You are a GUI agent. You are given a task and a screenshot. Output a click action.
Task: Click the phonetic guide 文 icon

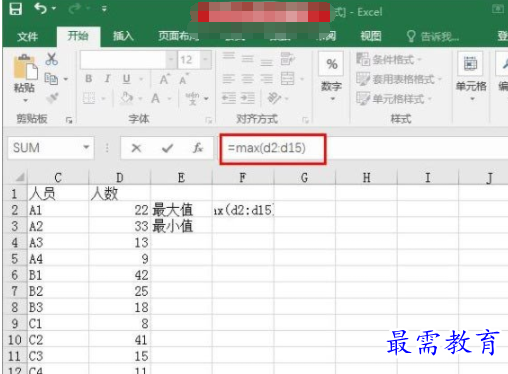point(193,98)
